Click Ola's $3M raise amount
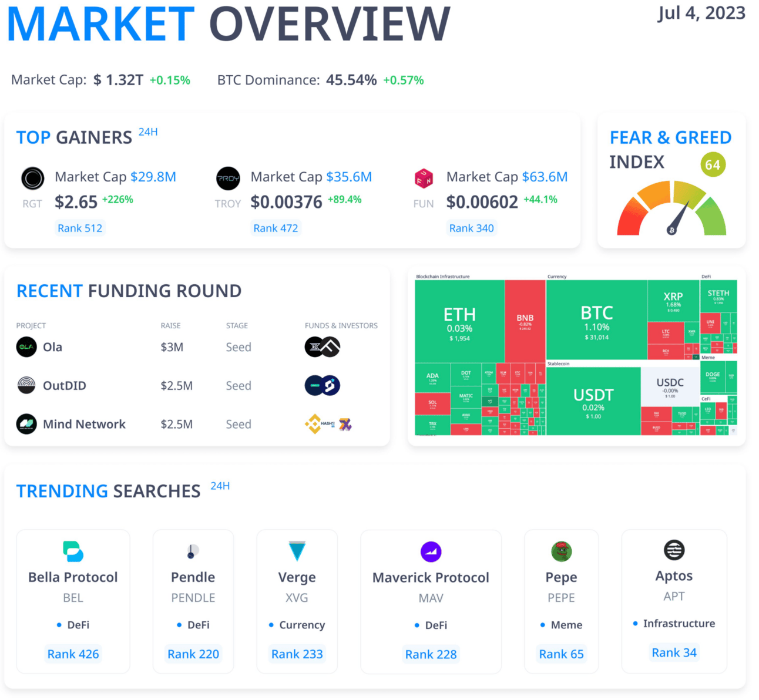 coord(172,347)
